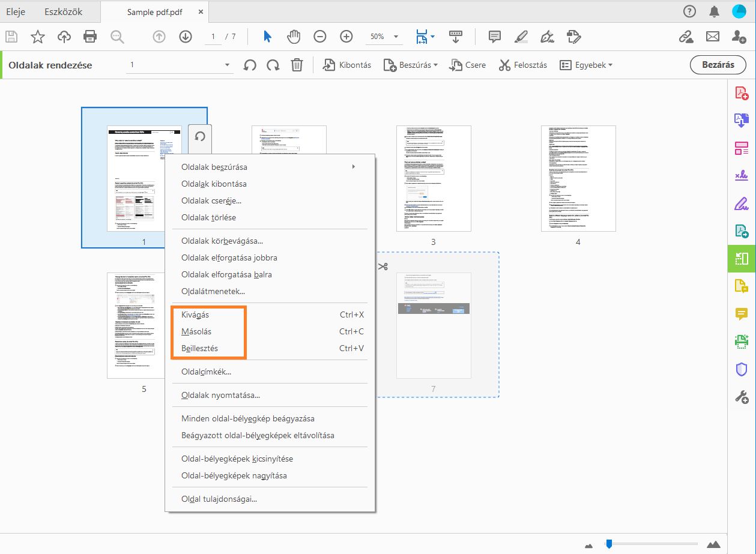Delete pages with trash icon
The height and width of the screenshot is (554, 756).
tap(297, 65)
